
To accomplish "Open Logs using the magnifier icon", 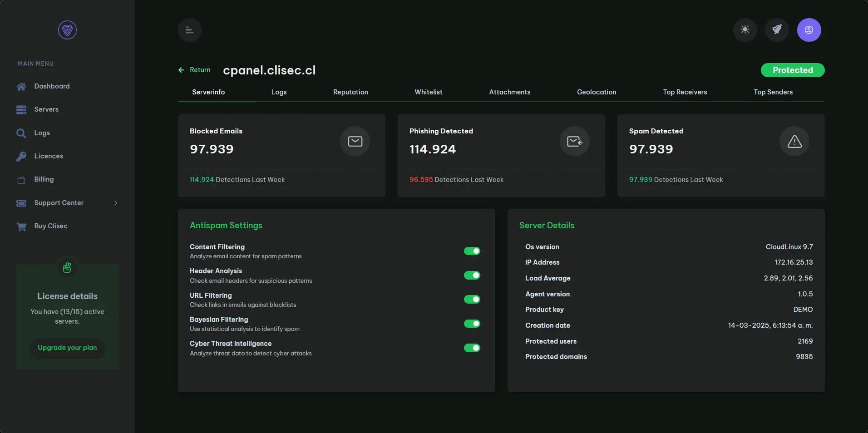I will pos(21,133).
